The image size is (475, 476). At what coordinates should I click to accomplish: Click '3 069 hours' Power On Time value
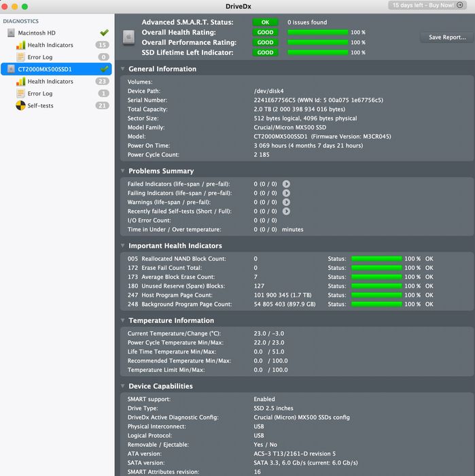pos(270,146)
